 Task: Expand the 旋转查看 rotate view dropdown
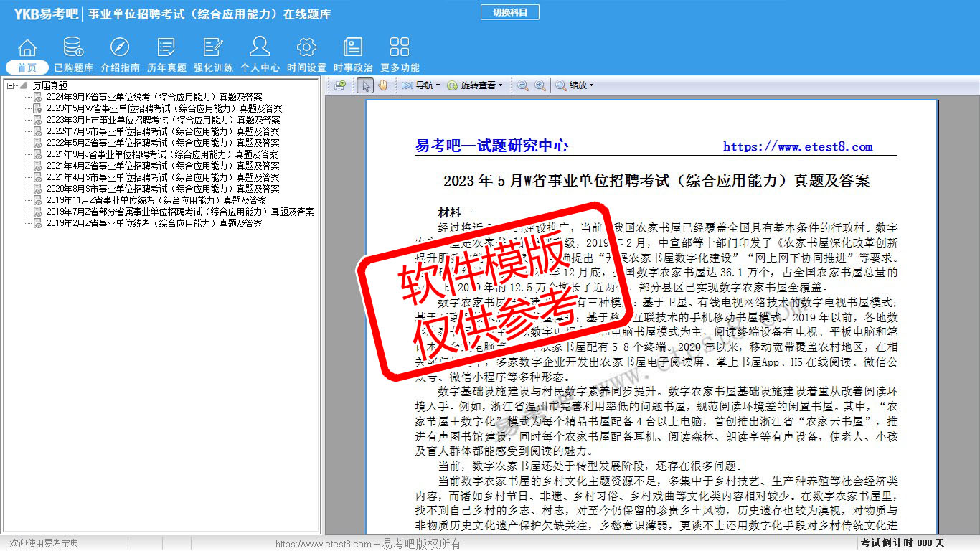click(474, 85)
